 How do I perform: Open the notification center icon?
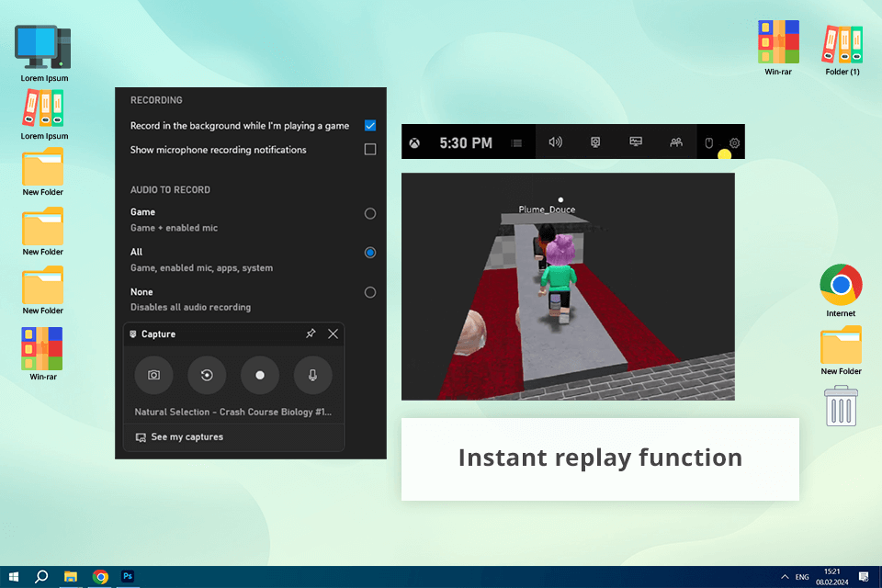tap(864, 577)
